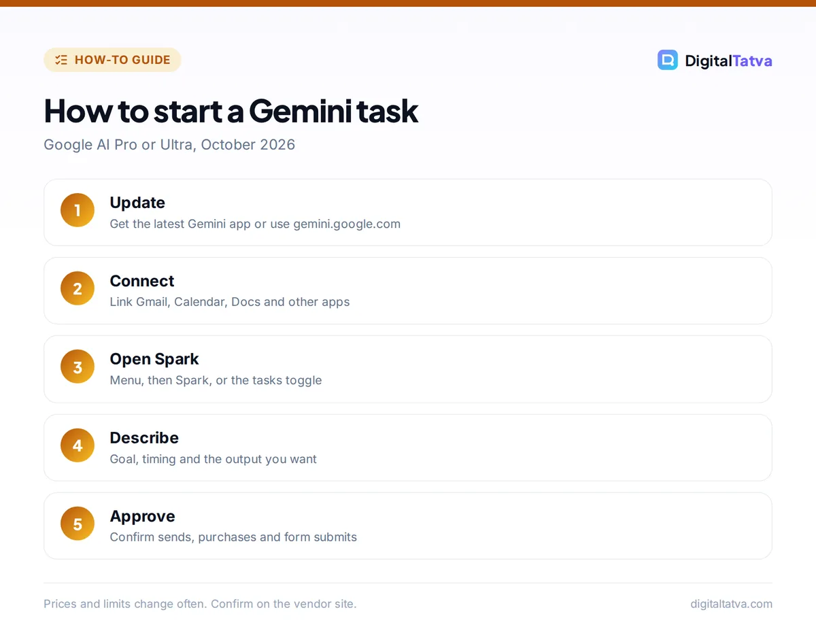Screen dimensions: 816x644
Task: Click the DigitalTatva logo icon
Action: pyautogui.click(x=668, y=60)
